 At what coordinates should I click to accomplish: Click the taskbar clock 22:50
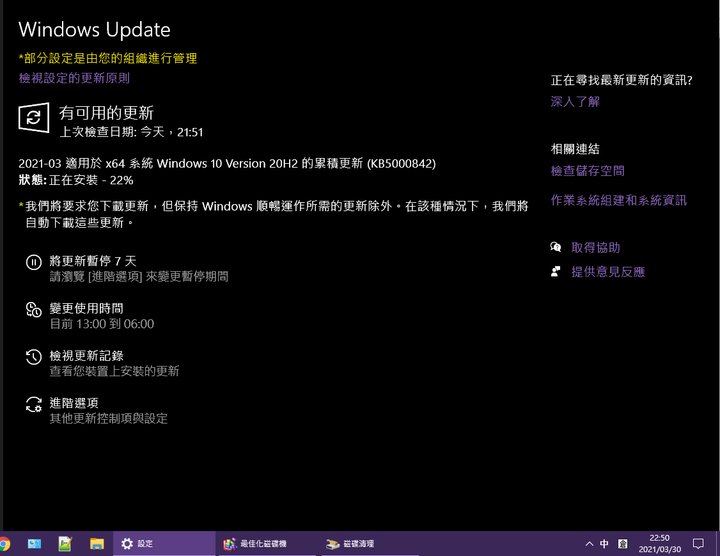(659, 544)
